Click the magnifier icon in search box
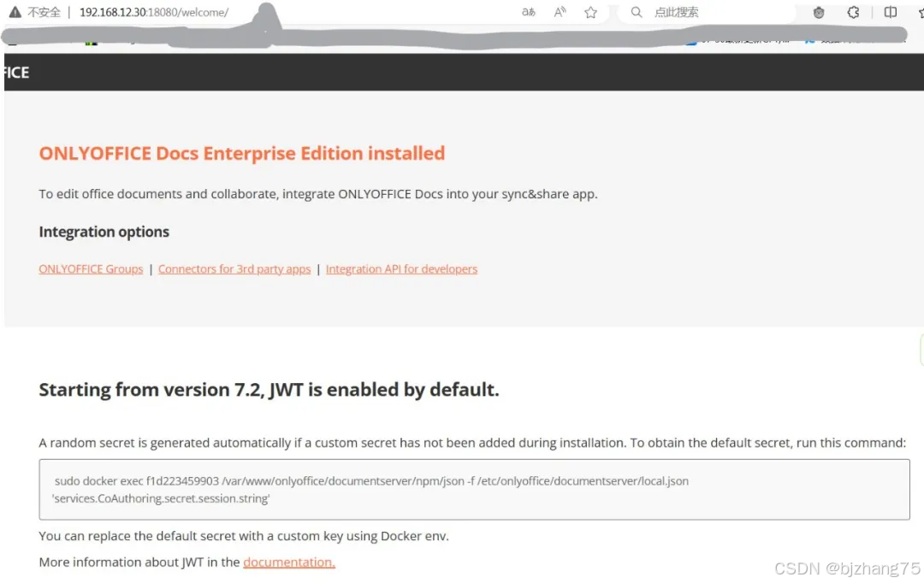 636,12
